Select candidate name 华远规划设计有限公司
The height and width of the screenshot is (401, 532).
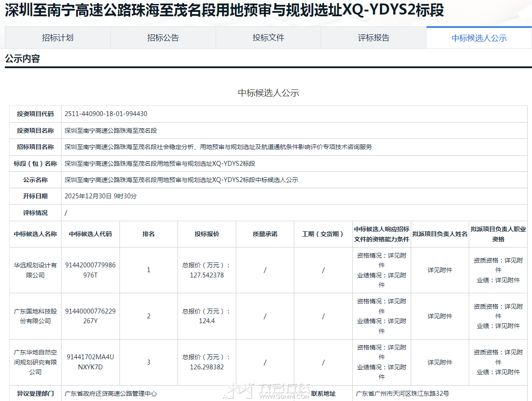point(35,270)
